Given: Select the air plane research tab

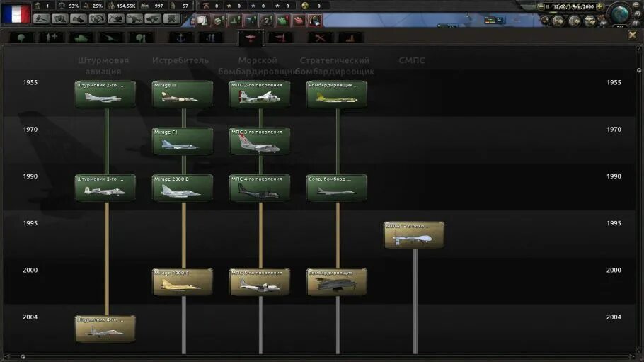Looking at the screenshot, I should (x=251, y=38).
